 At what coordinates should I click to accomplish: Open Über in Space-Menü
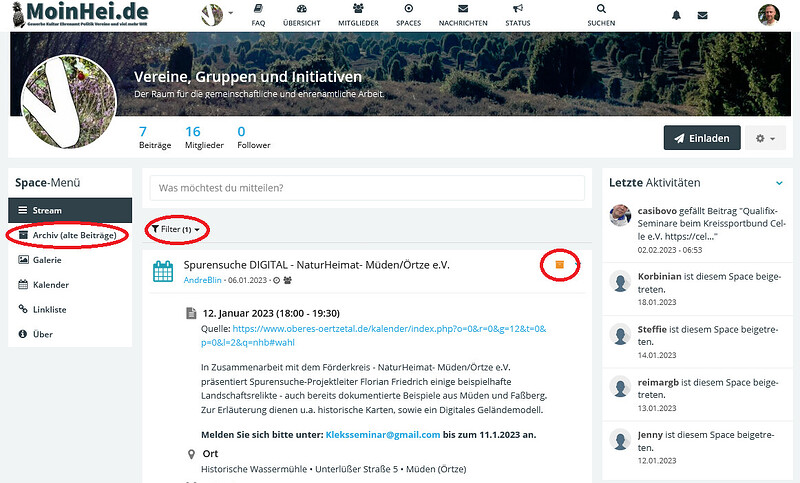tap(70, 334)
